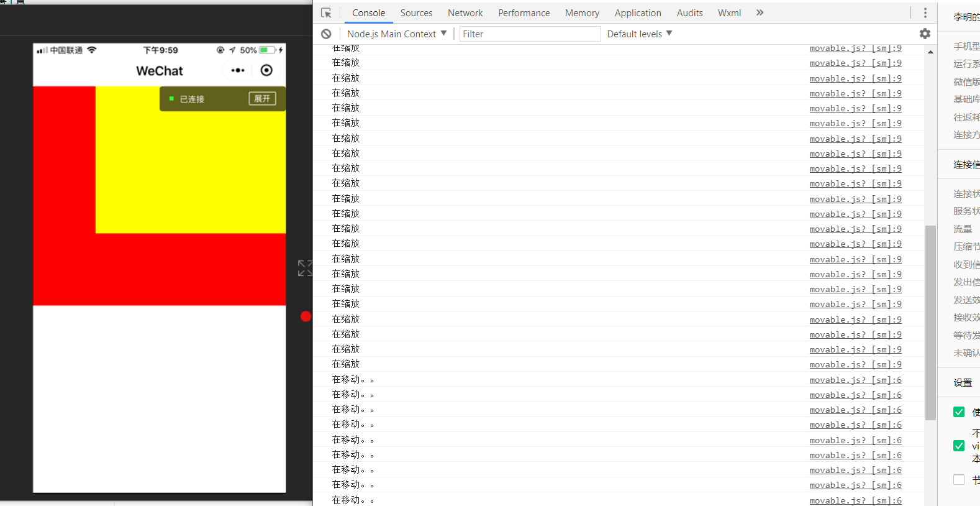980x506 pixels.
Task: Switch to the Console tab
Action: point(368,13)
